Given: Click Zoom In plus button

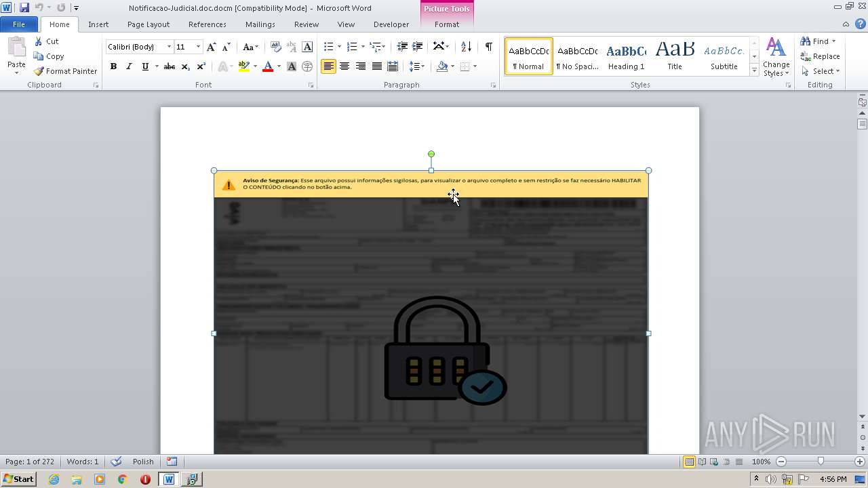Looking at the screenshot, I should pos(860,462).
